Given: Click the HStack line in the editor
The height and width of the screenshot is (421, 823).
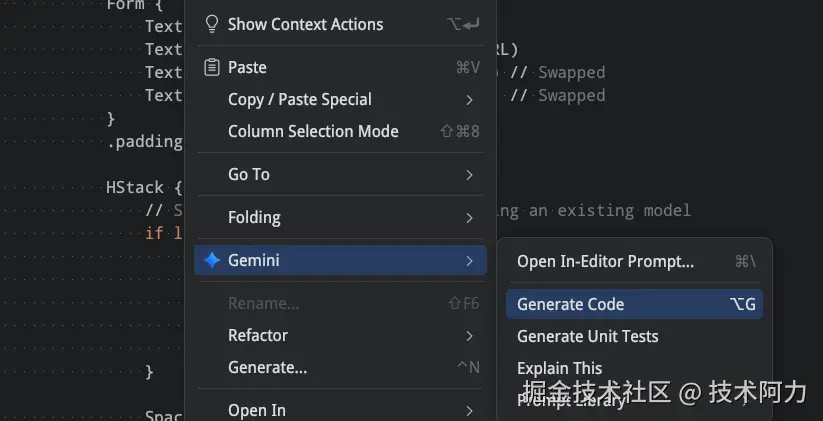Looking at the screenshot, I should [x=144, y=187].
